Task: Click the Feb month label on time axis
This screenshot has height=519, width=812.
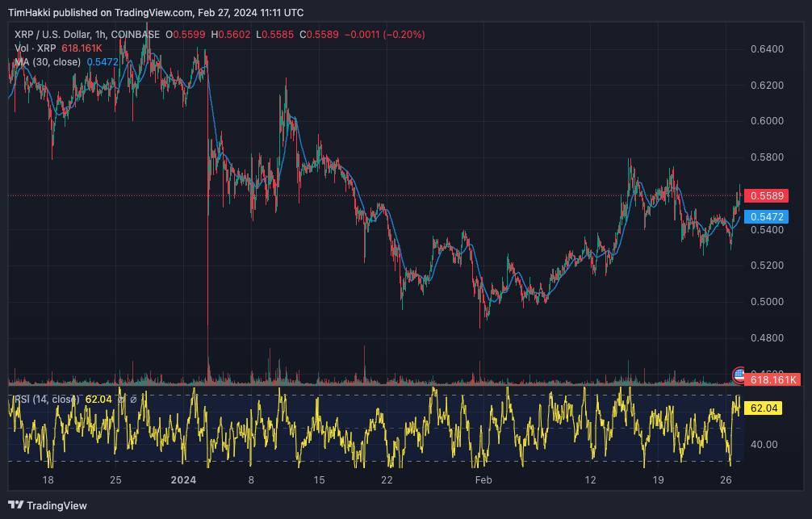Action: pos(483,480)
